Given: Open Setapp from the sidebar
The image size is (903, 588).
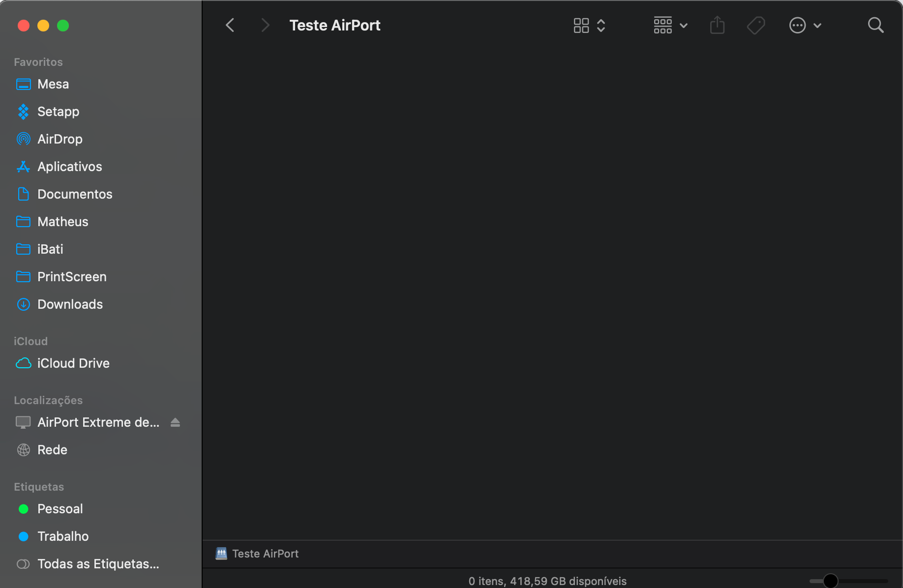Looking at the screenshot, I should [x=58, y=112].
